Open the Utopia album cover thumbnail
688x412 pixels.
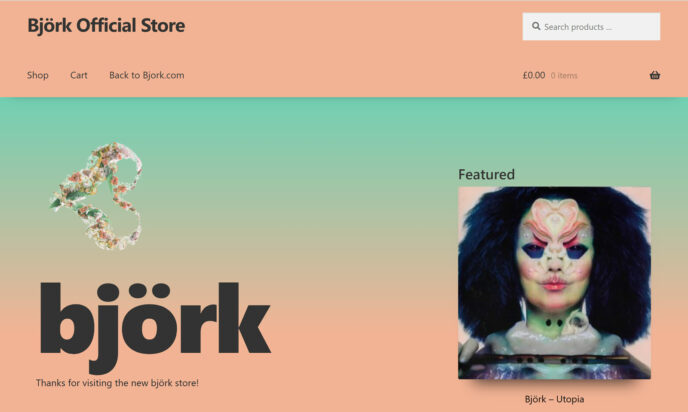(x=554, y=283)
